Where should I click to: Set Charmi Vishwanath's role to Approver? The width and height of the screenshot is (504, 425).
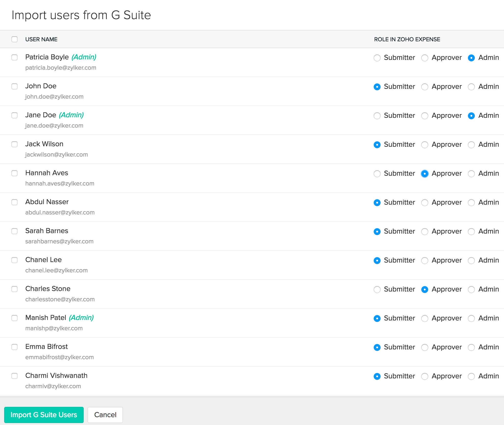coord(425,376)
